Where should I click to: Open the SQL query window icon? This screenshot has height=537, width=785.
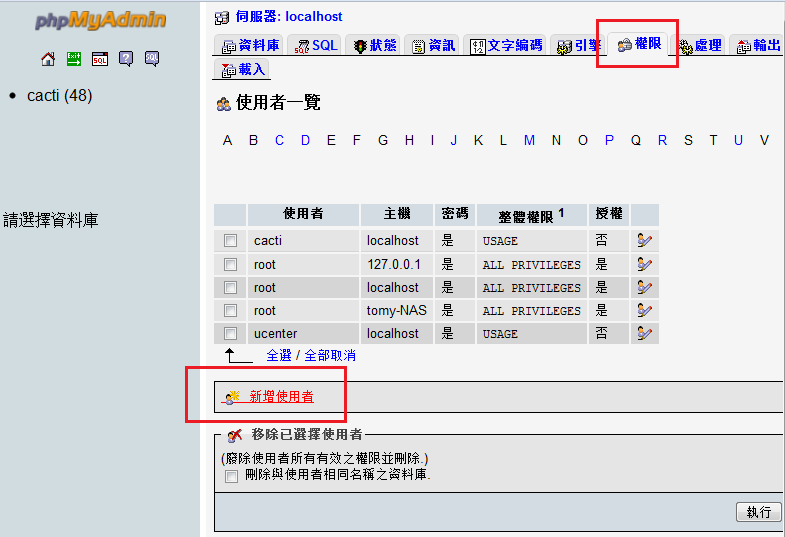pos(100,59)
